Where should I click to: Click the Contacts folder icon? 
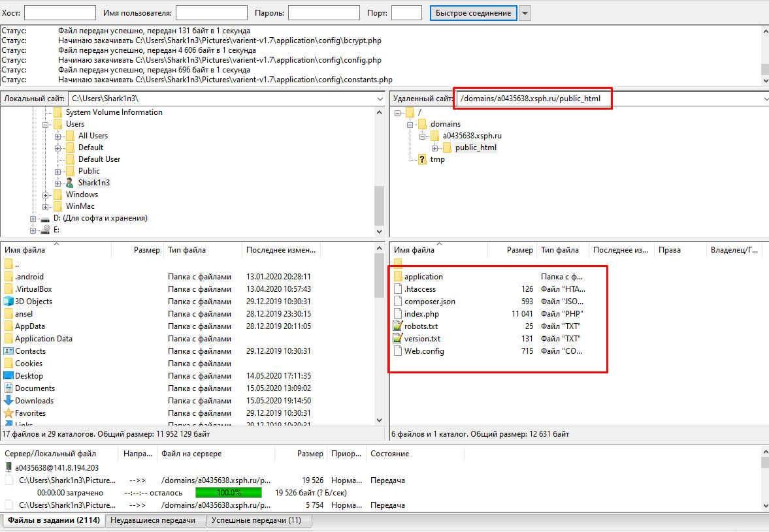8,351
